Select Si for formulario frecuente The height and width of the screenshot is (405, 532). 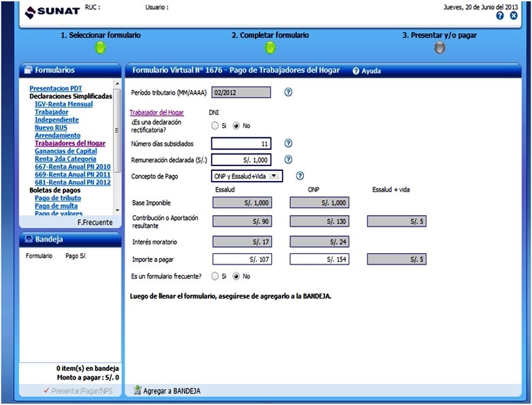(215, 276)
